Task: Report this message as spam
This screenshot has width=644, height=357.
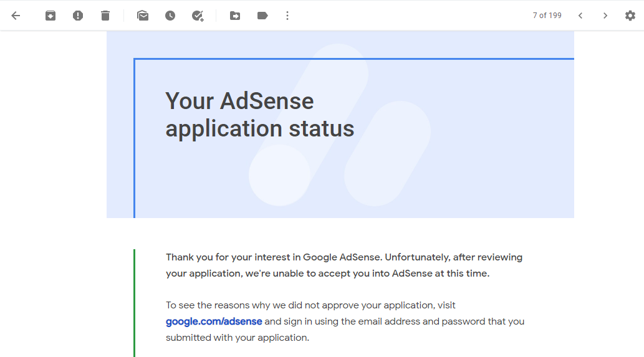Action: [78, 16]
